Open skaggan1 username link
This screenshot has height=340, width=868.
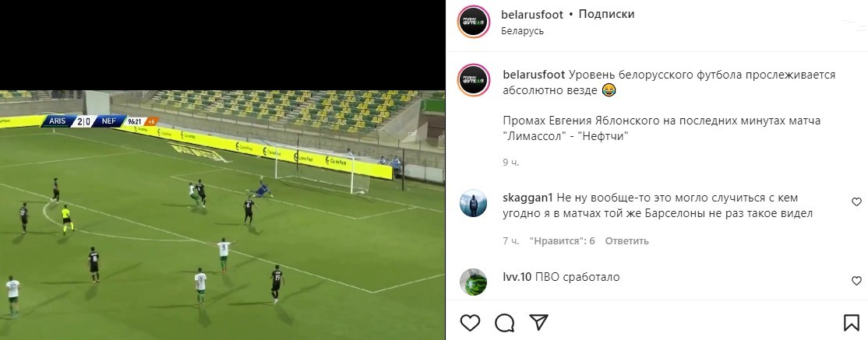[528, 198]
